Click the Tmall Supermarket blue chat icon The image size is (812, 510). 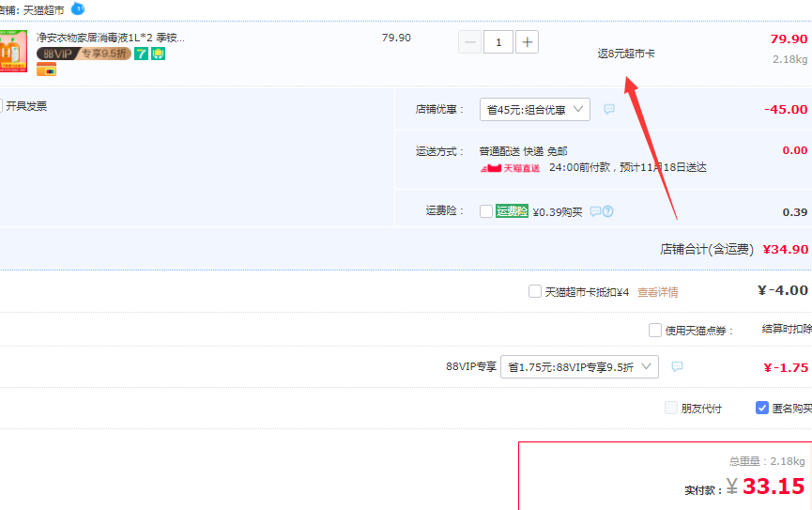click(78, 8)
